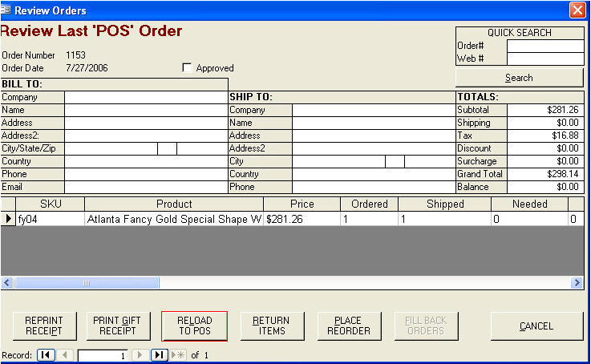
Task: Click the record number box
Action: click(x=103, y=355)
